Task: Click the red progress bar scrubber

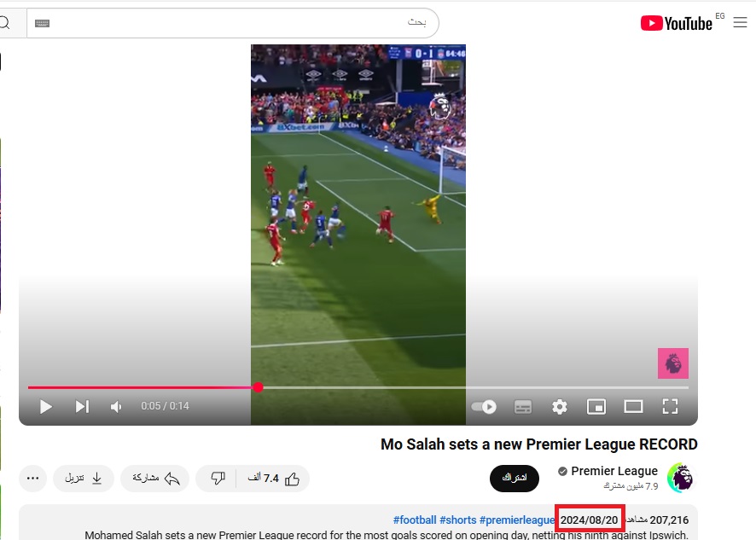Action: coord(258,387)
